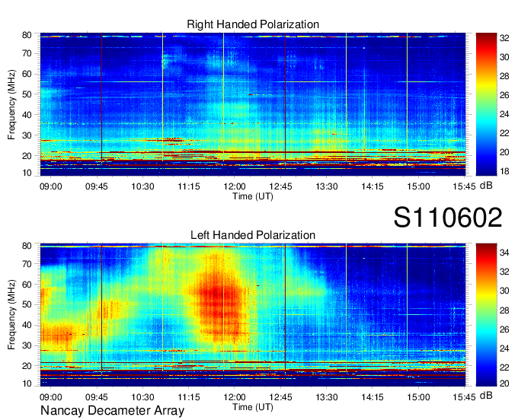Click the 20 MHz tick on Left Handed plot

27,366
